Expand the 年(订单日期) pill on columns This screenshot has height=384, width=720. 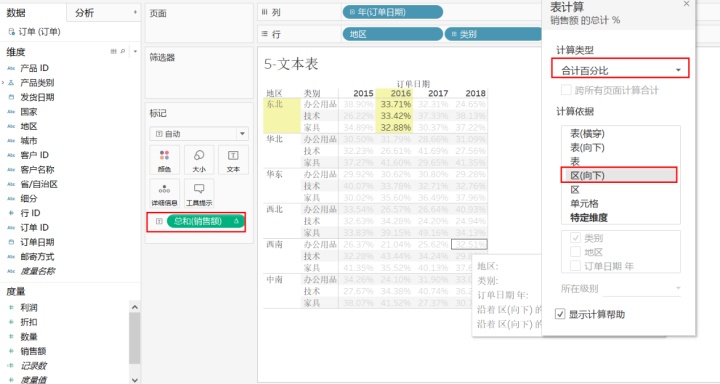coord(352,12)
